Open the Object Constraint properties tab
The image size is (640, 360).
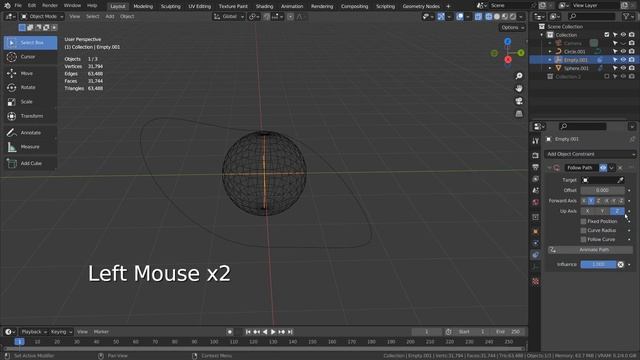(536, 255)
